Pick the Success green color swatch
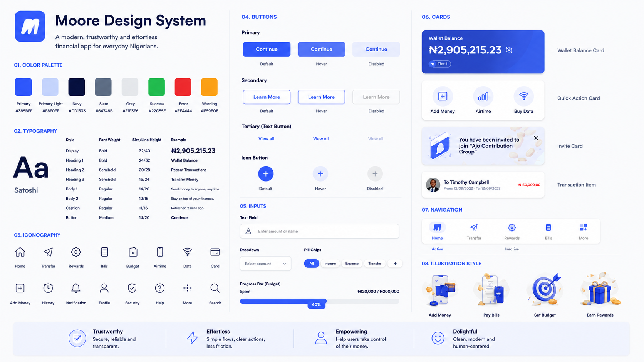The width and height of the screenshot is (644, 362). (x=157, y=87)
